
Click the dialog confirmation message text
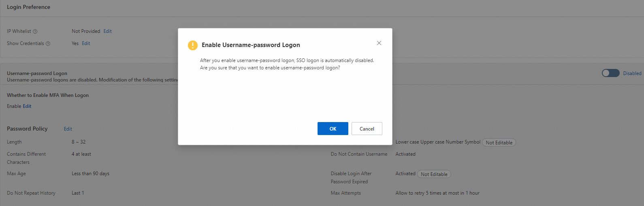(287, 64)
